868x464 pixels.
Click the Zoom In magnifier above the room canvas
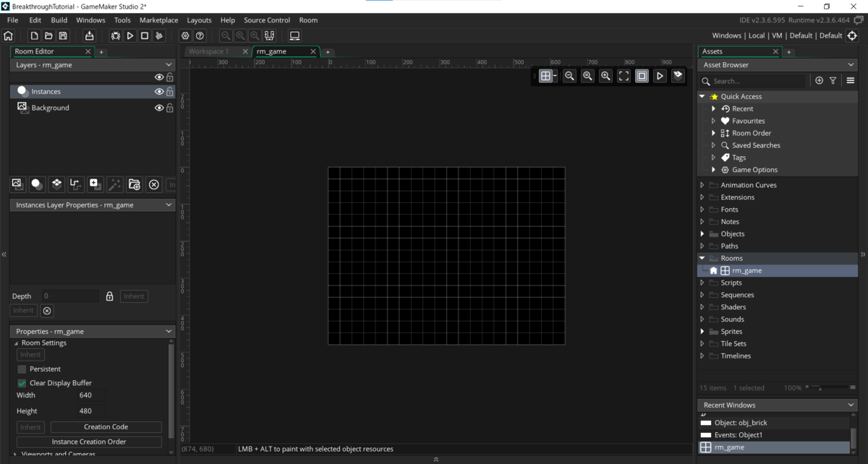tap(605, 75)
